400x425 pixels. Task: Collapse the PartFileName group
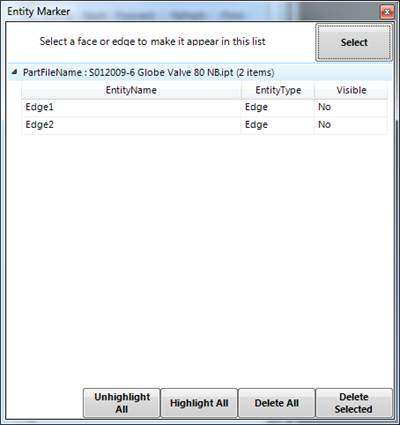coord(14,72)
